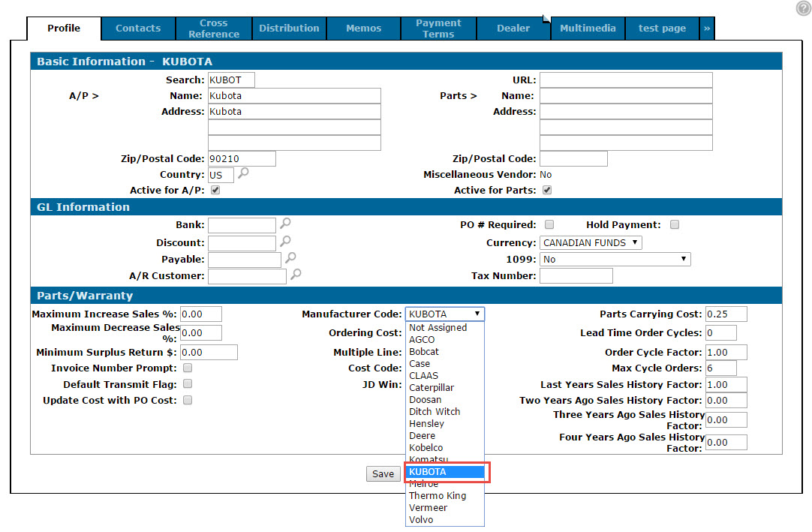Click Tax Number field
Image resolution: width=812 pixels, height=532 pixels.
pyautogui.click(x=576, y=275)
